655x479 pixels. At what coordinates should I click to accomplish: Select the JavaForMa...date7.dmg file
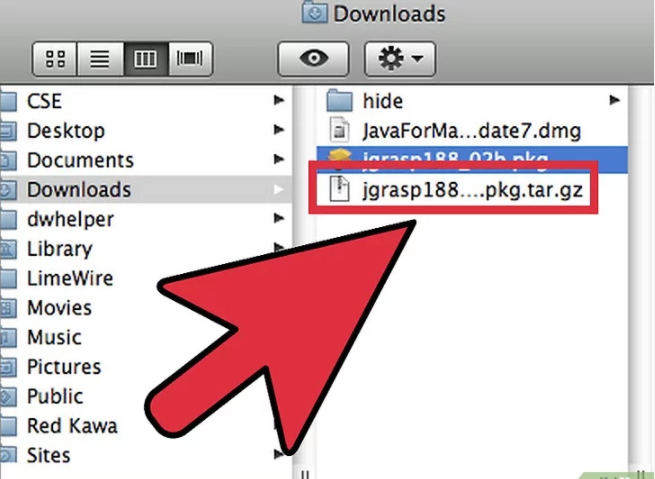[470, 130]
